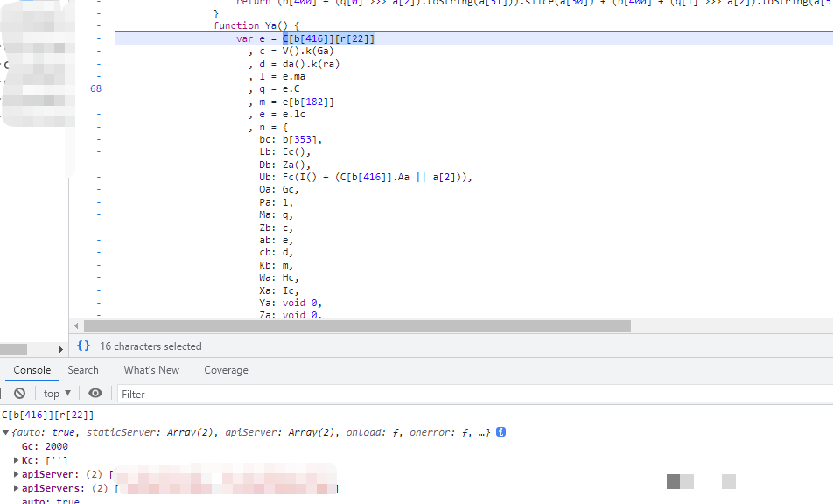Set breakpoint on line number 68 gutter
833x504 pixels.
[x=95, y=88]
